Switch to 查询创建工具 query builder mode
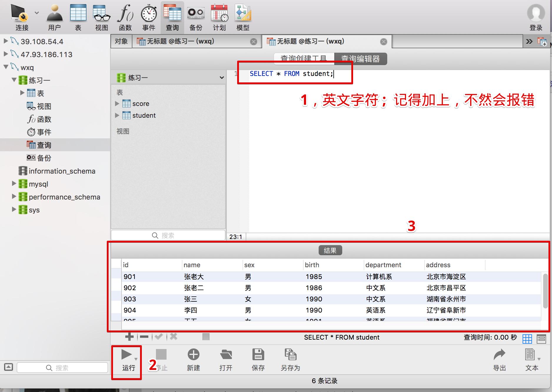 tap(304, 58)
